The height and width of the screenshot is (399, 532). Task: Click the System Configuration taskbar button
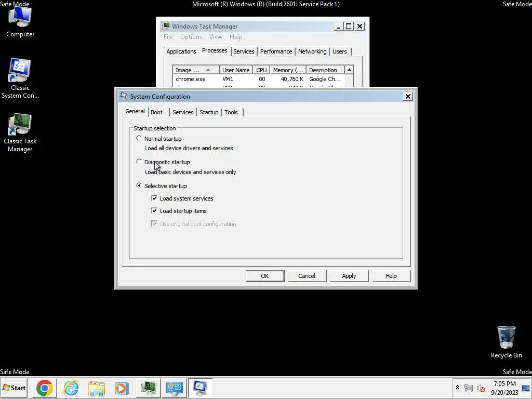pyautogui.click(x=200, y=388)
